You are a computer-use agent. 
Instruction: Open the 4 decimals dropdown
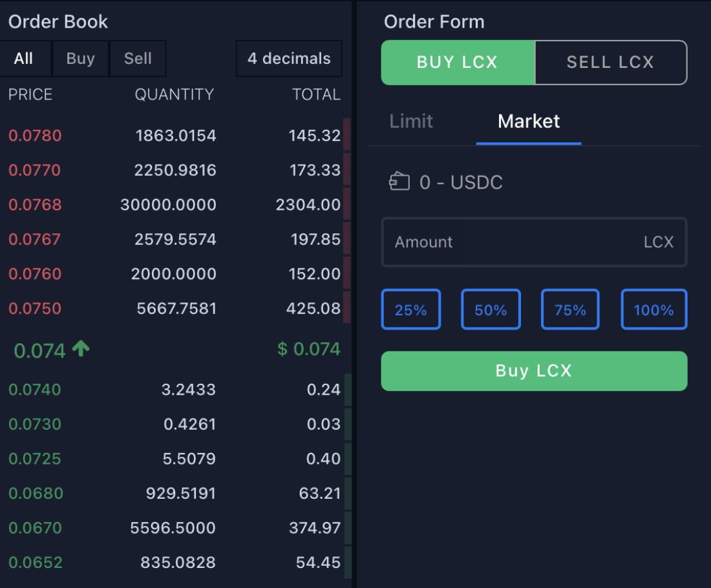[289, 59]
